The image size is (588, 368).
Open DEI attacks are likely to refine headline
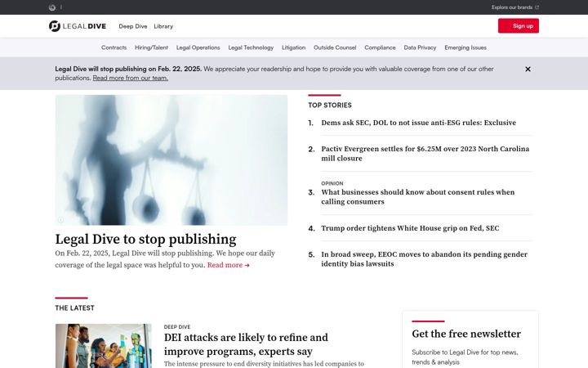pyautogui.click(x=246, y=344)
